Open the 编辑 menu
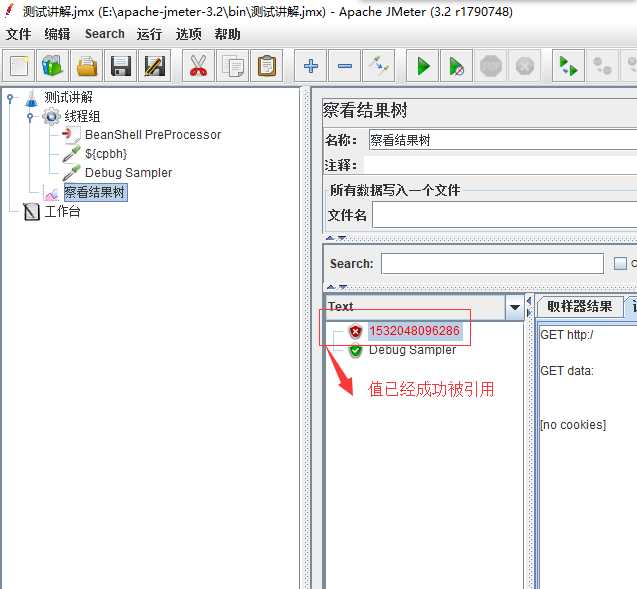Viewport: 637px width, 589px height. [57, 34]
